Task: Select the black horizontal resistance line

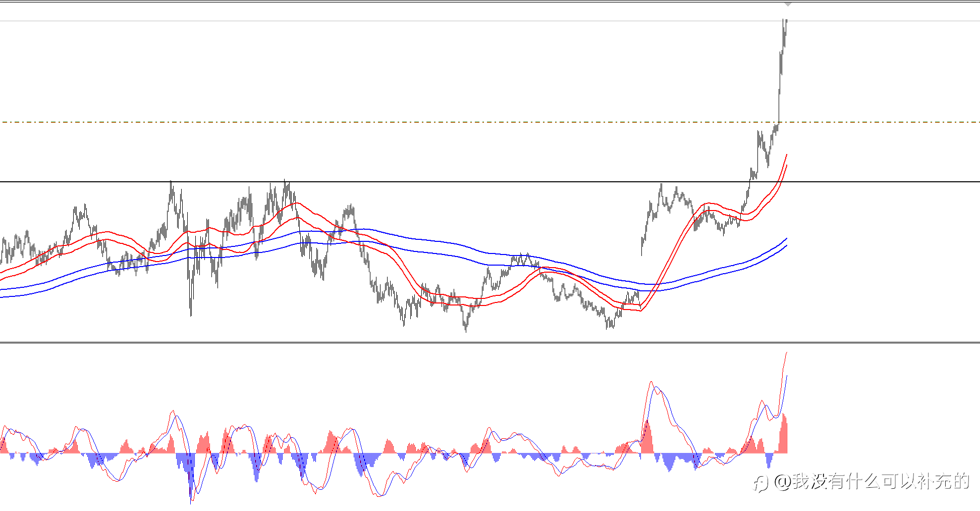Action: point(490,182)
